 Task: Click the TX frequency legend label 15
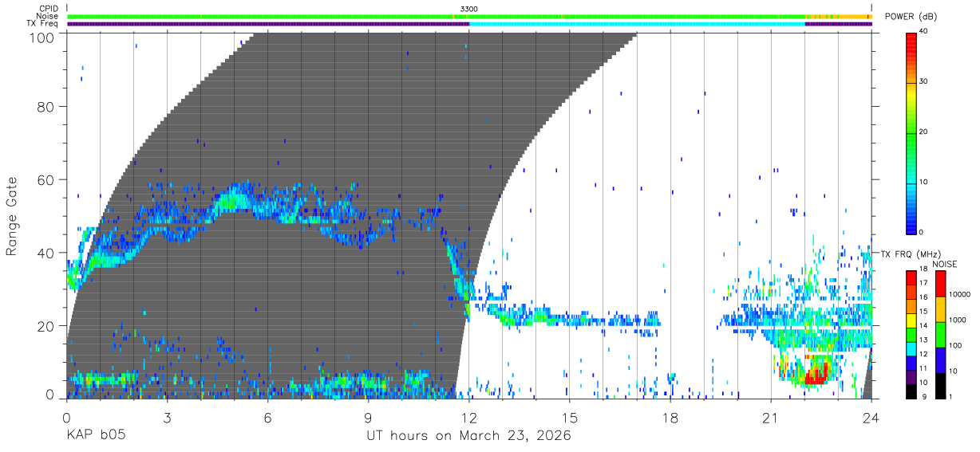(x=925, y=311)
